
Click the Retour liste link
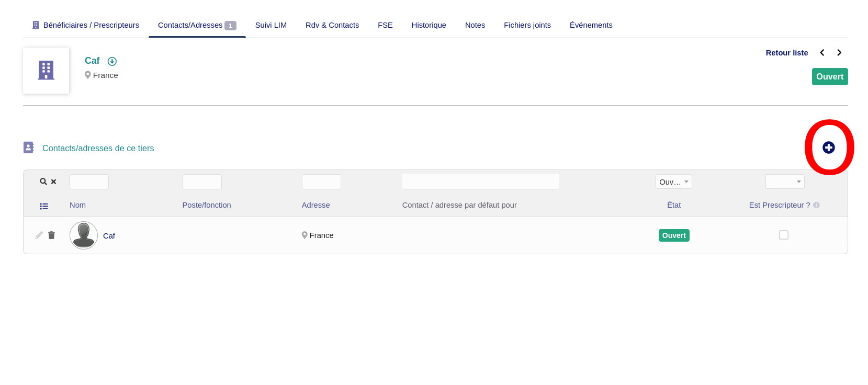click(786, 53)
